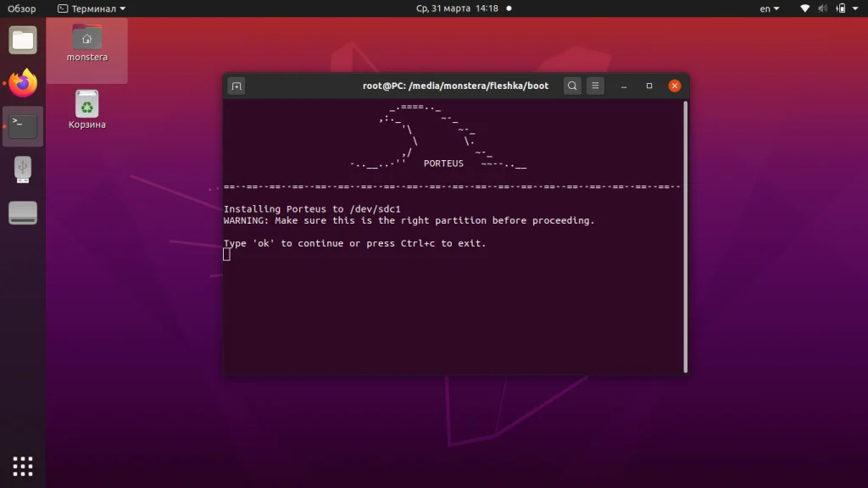Viewport: 868px width, 488px height.
Task: Launch Firefox from the dock
Action: pyautogui.click(x=22, y=82)
